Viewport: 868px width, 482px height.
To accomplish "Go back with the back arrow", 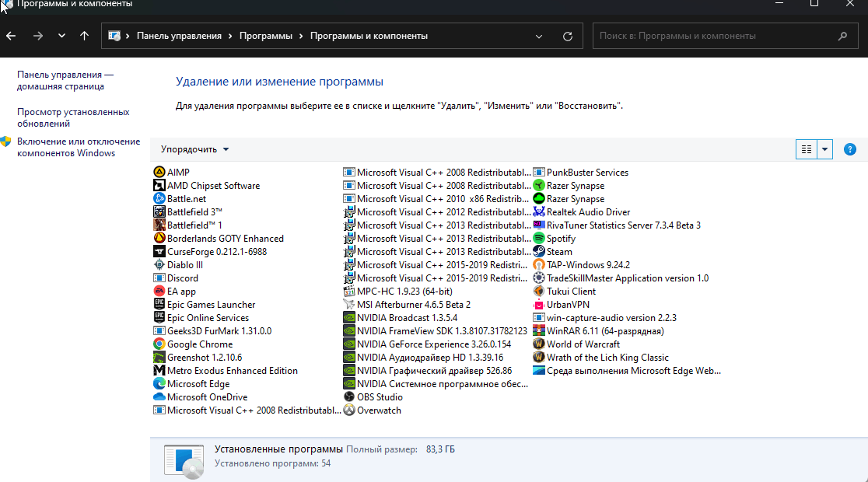I will coord(11,36).
